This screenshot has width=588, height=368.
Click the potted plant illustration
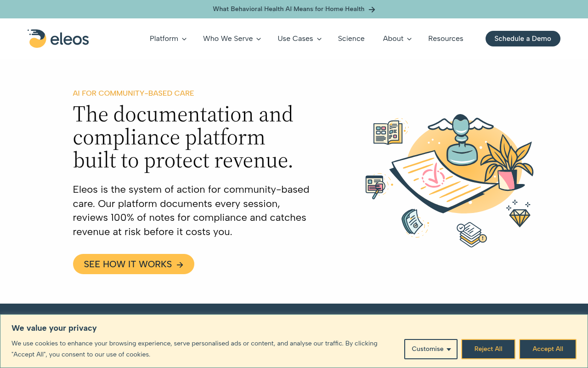(x=507, y=163)
